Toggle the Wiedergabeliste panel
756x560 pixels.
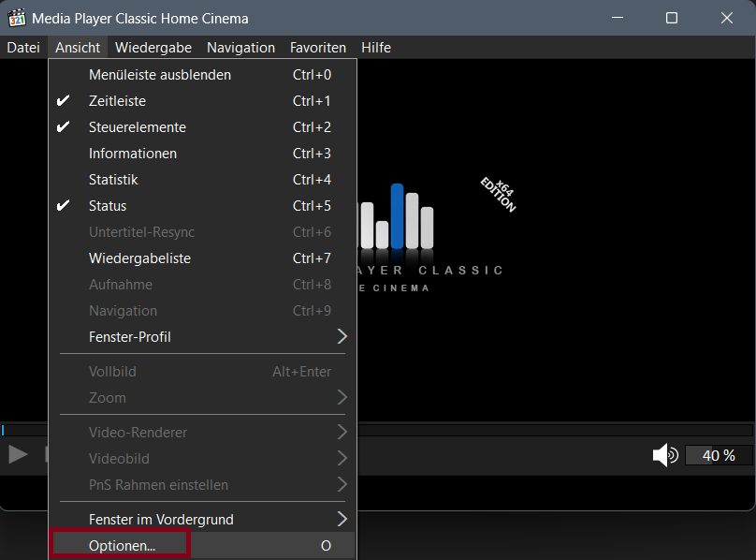(202, 258)
